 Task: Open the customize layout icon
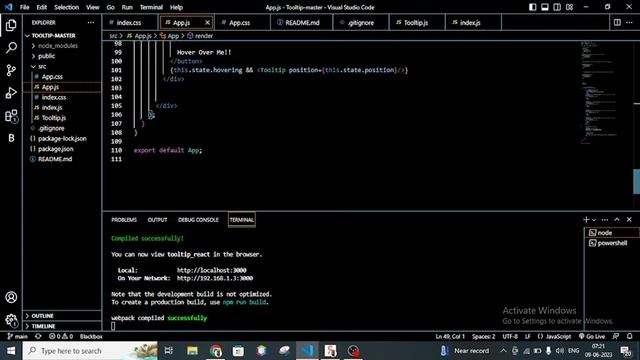click(569, 7)
